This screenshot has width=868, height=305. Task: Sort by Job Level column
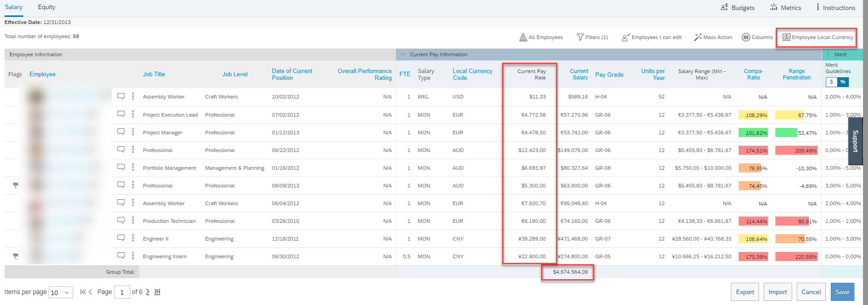[235, 74]
